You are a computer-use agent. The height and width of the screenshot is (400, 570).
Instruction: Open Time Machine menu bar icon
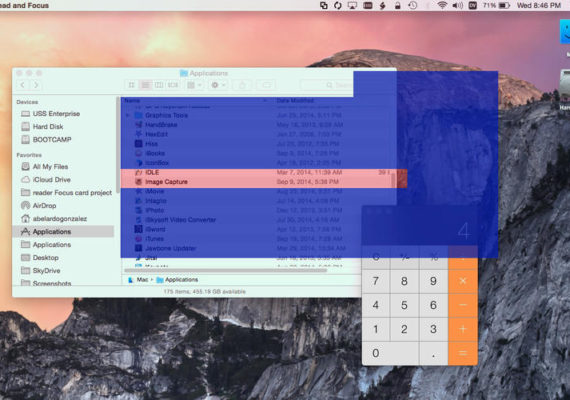pos(413,5)
